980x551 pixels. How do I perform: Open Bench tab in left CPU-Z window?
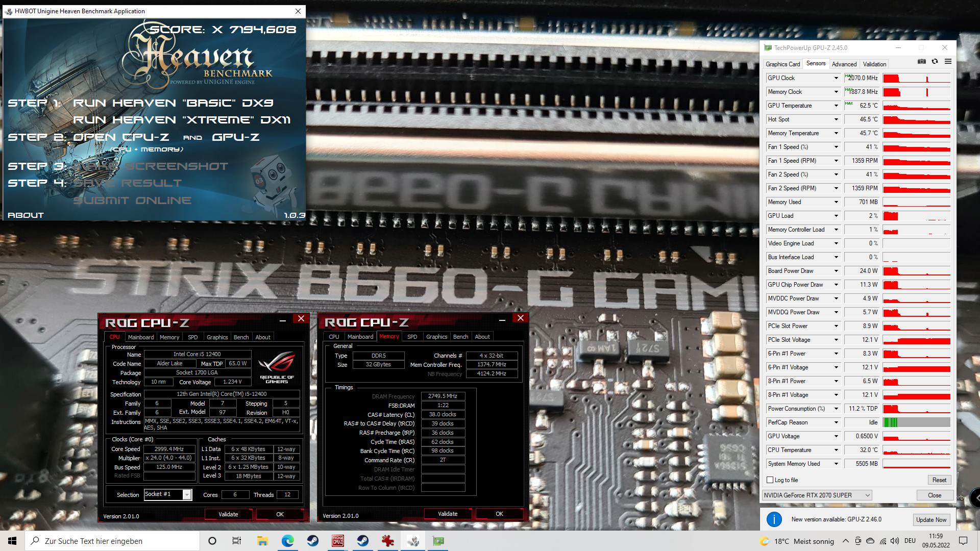pyautogui.click(x=241, y=337)
